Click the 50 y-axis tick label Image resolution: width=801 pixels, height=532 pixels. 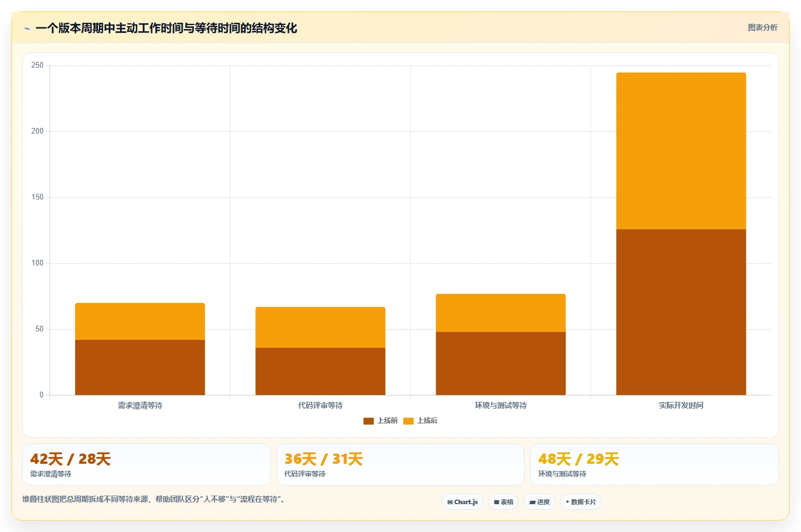click(39, 329)
